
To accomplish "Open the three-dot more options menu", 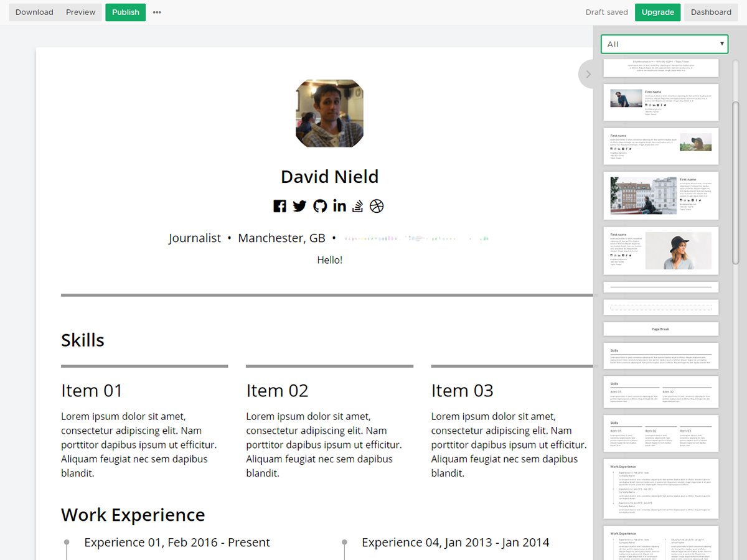I will coord(157,12).
